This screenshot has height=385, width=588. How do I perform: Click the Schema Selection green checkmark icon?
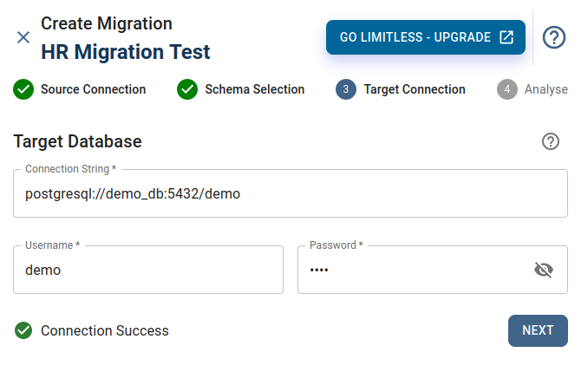[187, 89]
